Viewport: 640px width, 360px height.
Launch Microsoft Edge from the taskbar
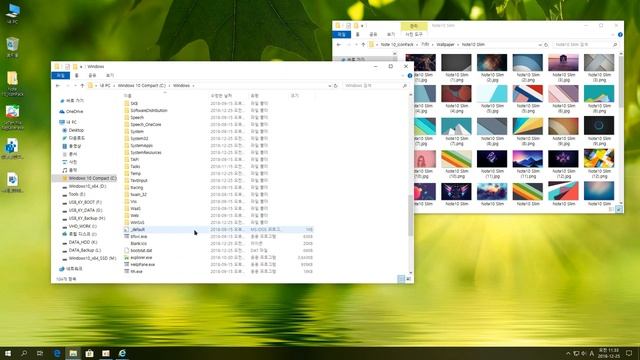(x=57, y=353)
